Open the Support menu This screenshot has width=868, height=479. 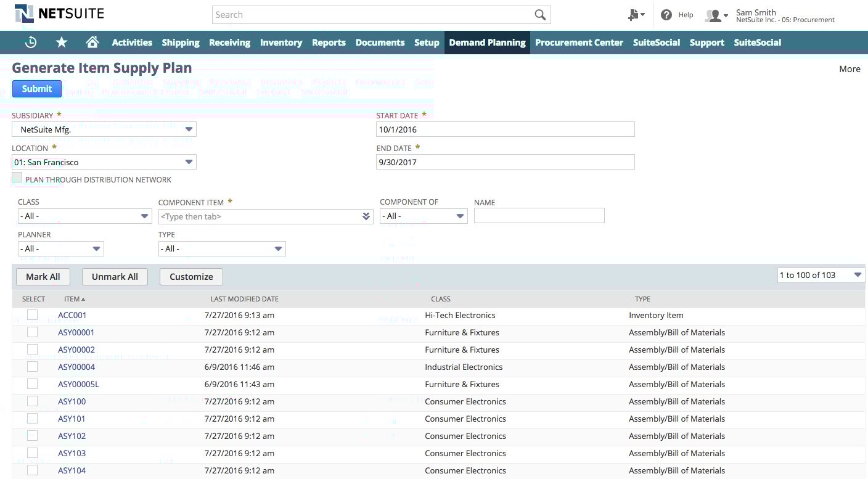pos(707,43)
